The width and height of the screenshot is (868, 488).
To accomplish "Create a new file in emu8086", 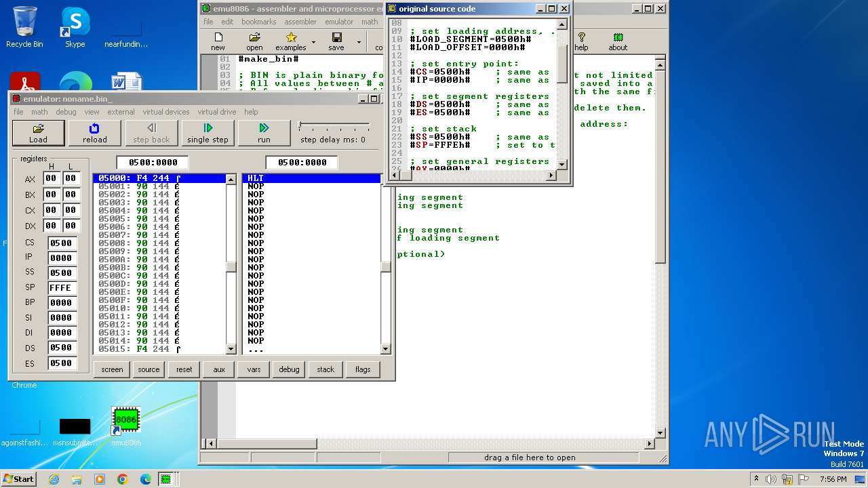I will point(218,41).
